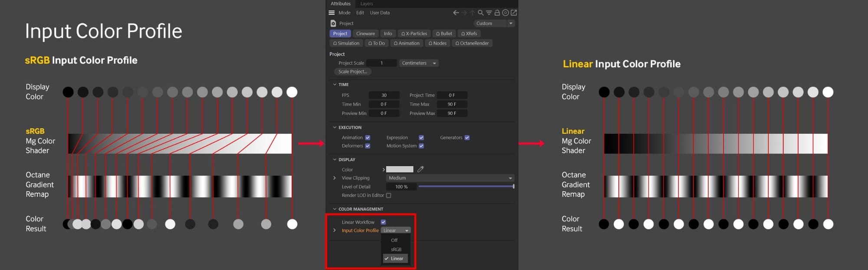Select the OctaneRender tab

472,43
